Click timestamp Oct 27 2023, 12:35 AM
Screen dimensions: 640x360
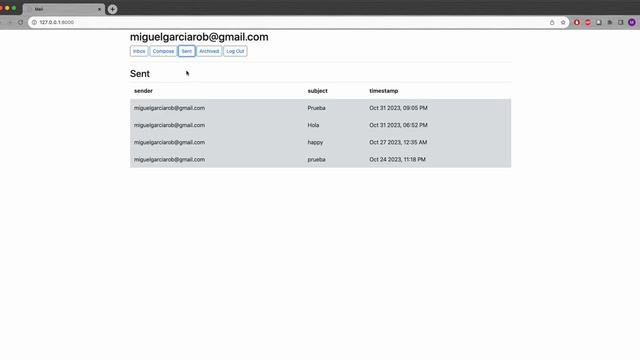398,142
